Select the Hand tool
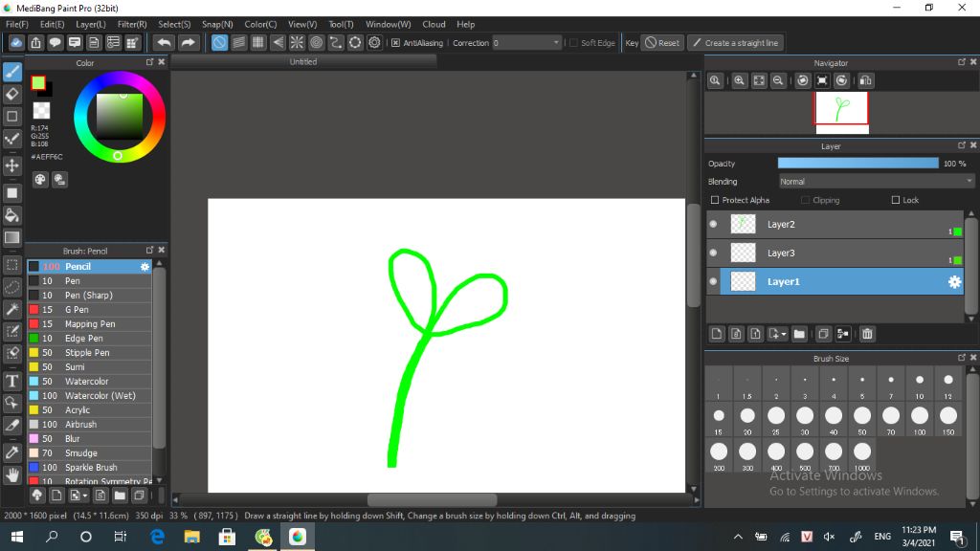This screenshot has width=980, height=551. [11, 475]
